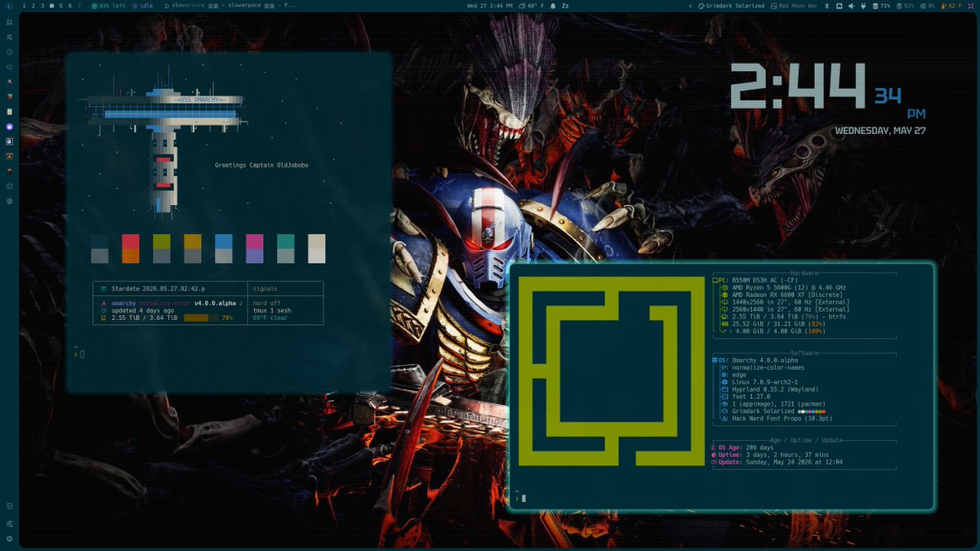Click 'updated 4 days ago' line

[x=141, y=310]
